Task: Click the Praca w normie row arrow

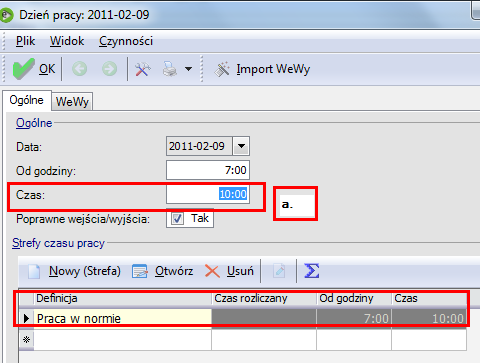Action: [x=26, y=318]
